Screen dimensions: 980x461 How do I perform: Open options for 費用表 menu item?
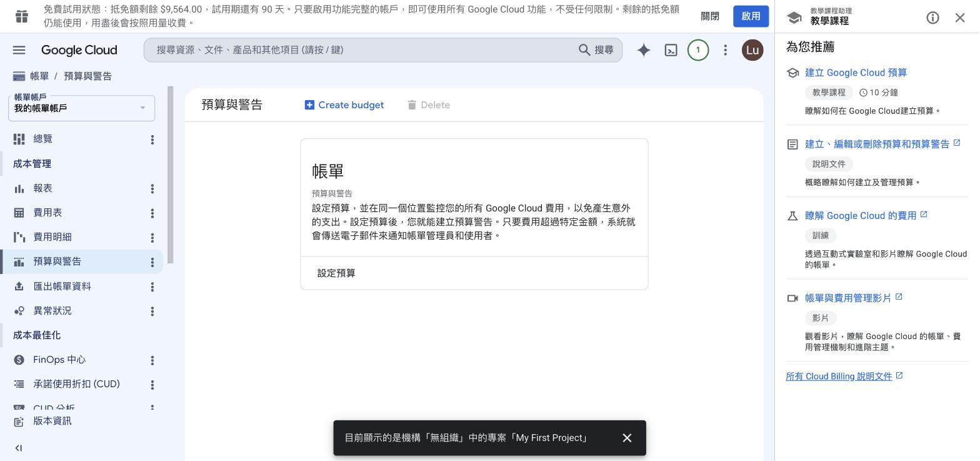(152, 213)
